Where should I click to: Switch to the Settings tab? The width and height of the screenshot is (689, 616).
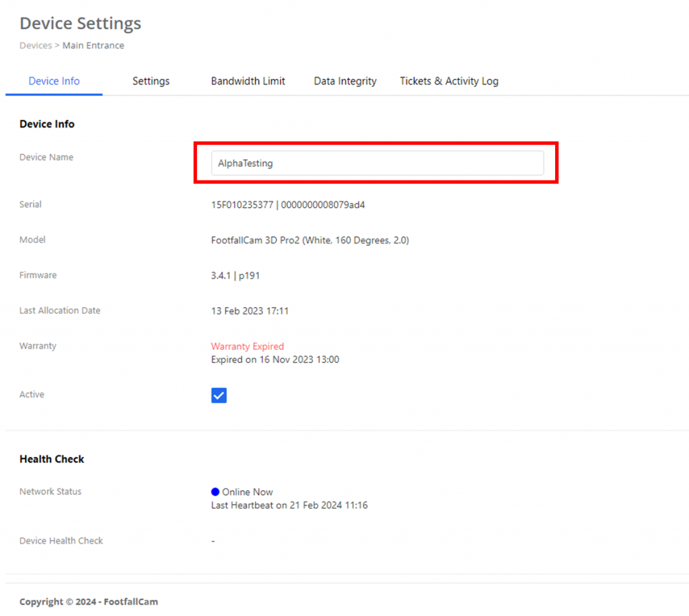click(x=151, y=81)
